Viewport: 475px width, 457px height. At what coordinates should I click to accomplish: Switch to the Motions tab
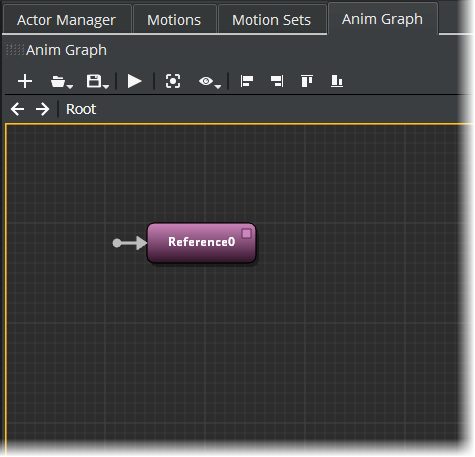[174, 20]
